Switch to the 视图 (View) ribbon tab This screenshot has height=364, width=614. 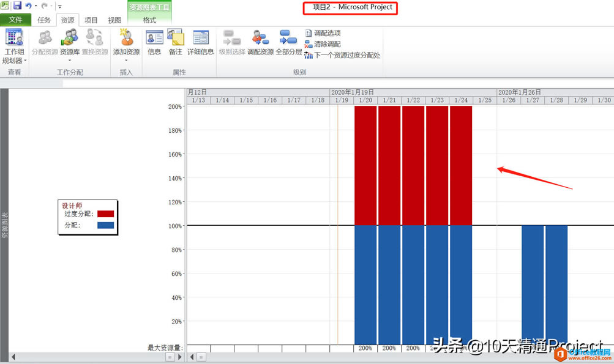(114, 19)
